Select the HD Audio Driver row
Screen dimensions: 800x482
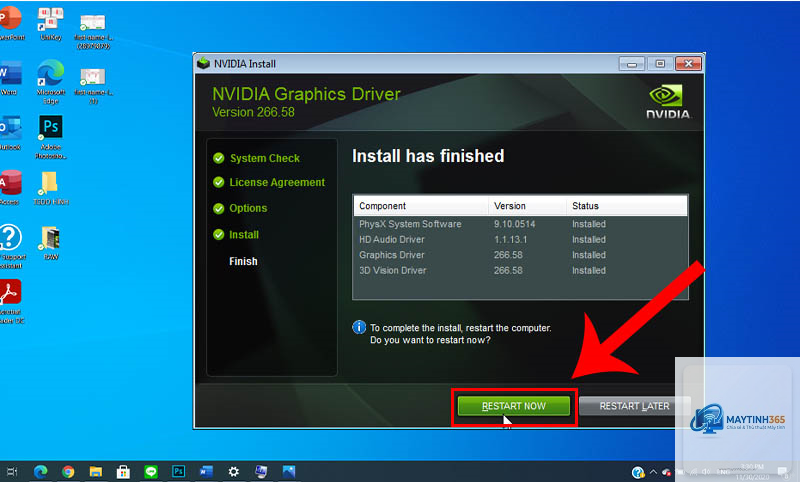tap(520, 239)
